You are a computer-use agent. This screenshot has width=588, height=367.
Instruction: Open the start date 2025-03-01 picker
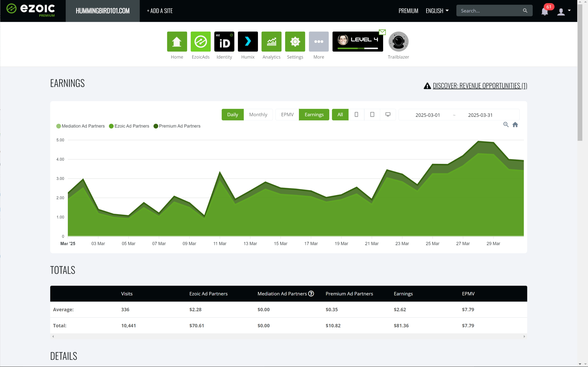pyautogui.click(x=427, y=115)
